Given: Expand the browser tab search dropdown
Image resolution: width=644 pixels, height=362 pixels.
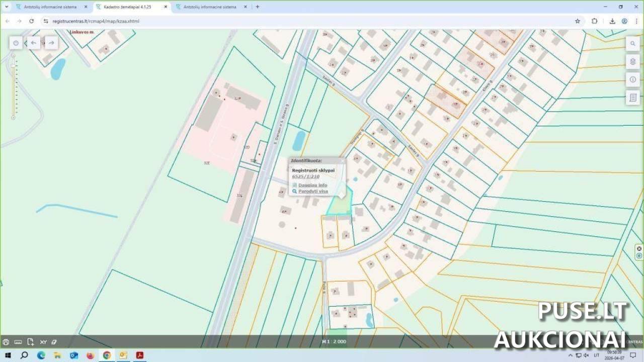Looking at the screenshot, I should click(7, 7).
